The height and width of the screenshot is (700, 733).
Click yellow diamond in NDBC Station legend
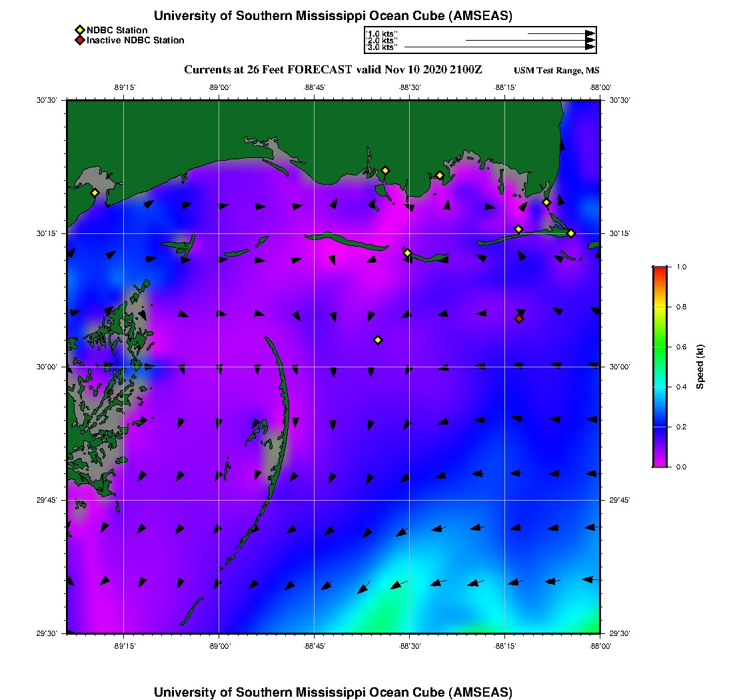click(79, 30)
